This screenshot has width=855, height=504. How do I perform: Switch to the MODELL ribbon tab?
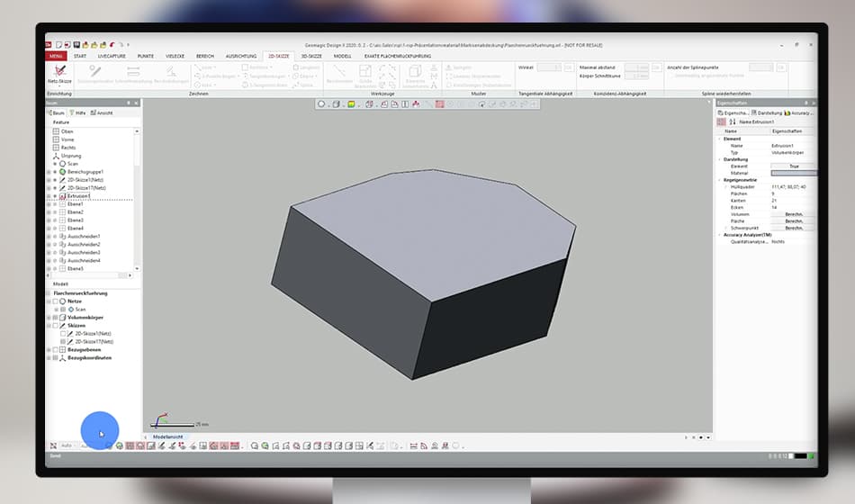(x=342, y=56)
